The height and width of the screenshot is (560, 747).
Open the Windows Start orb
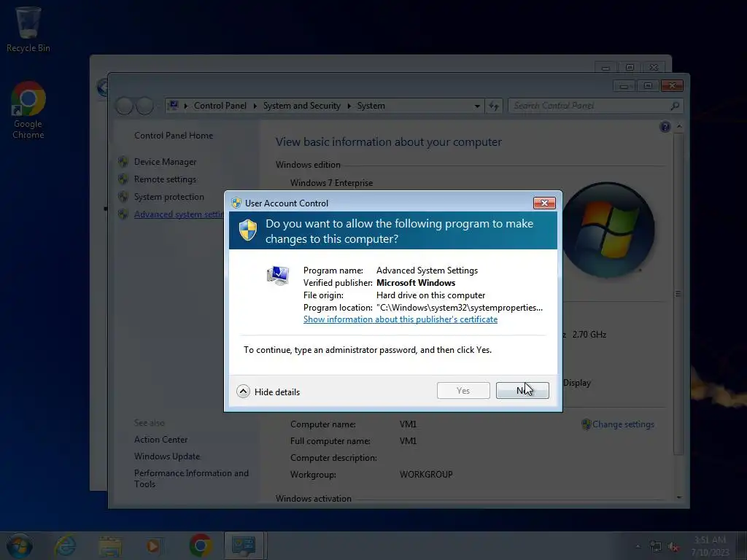click(x=20, y=545)
